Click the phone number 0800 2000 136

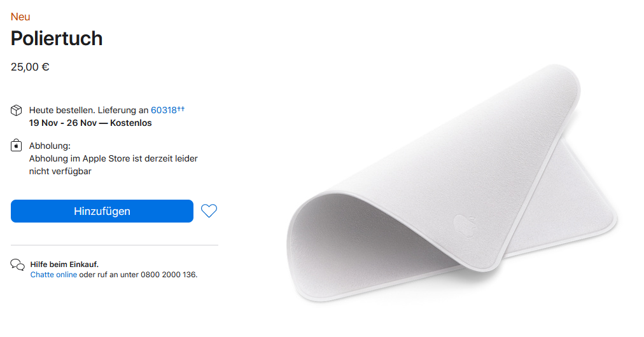(x=168, y=275)
